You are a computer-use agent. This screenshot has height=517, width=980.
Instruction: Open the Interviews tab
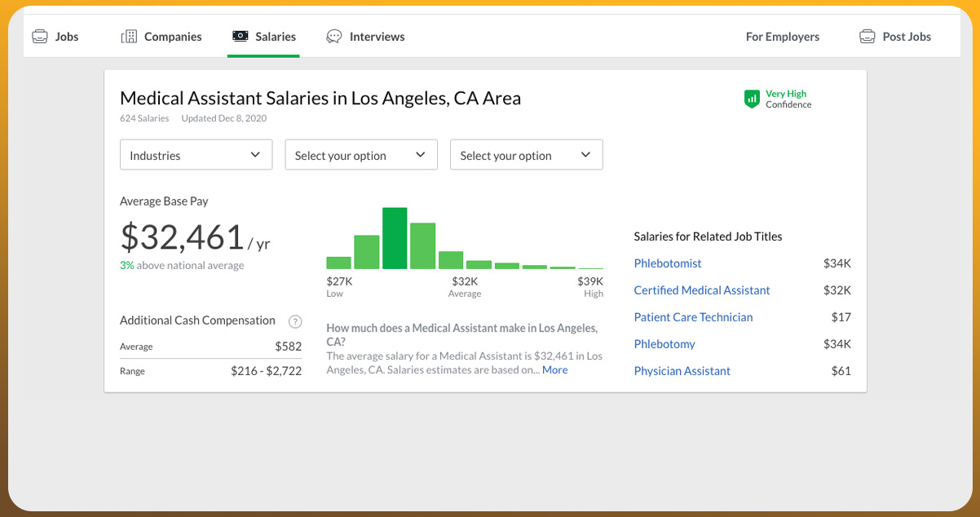click(x=377, y=37)
